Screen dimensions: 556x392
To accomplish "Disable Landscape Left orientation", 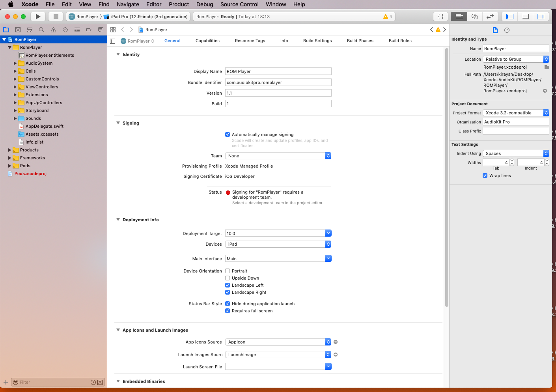I will [228, 285].
